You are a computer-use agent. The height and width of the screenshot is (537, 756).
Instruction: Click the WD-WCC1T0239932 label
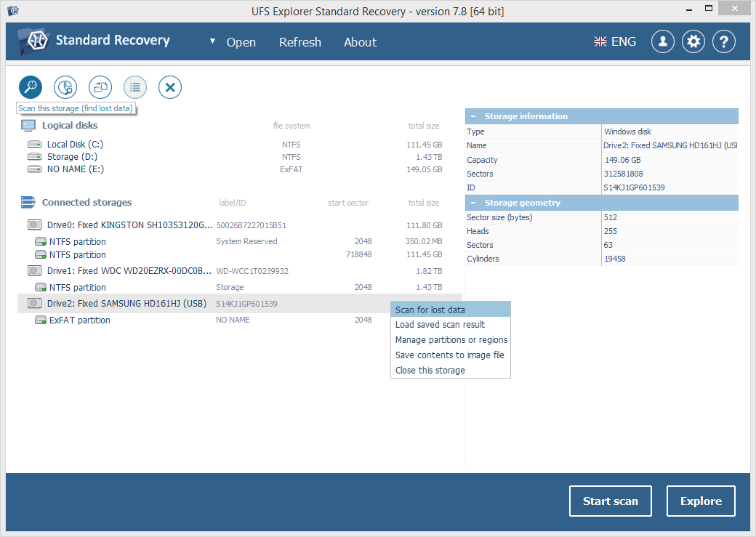click(x=252, y=271)
